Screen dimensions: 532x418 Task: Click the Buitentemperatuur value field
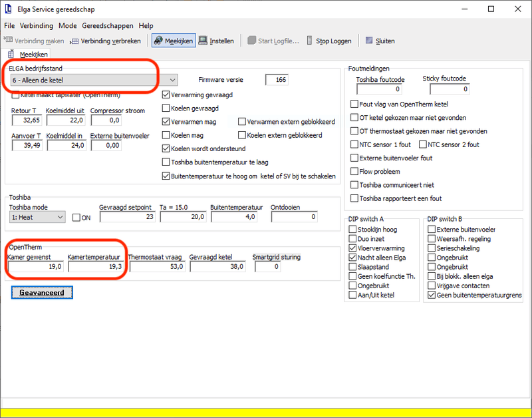[234, 216]
